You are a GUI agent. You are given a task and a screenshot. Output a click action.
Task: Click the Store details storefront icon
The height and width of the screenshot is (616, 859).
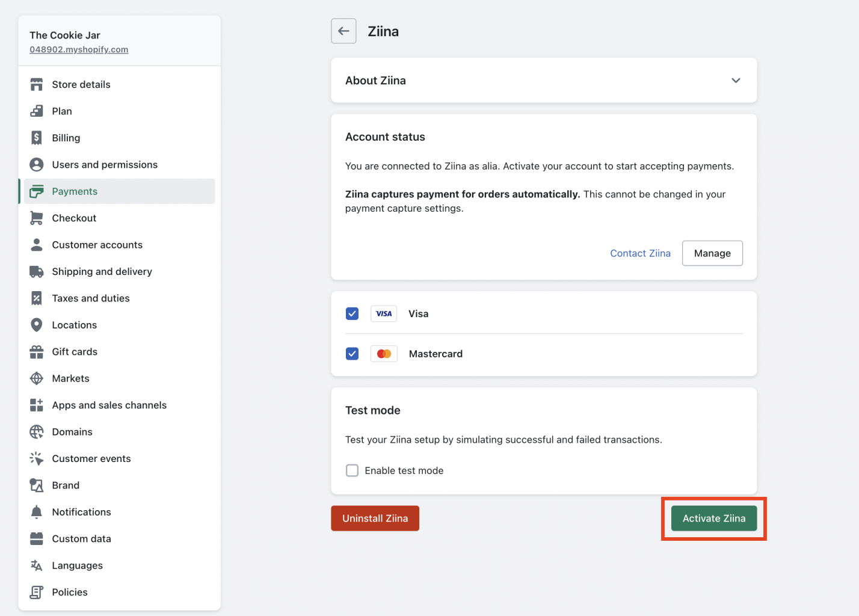pos(37,84)
